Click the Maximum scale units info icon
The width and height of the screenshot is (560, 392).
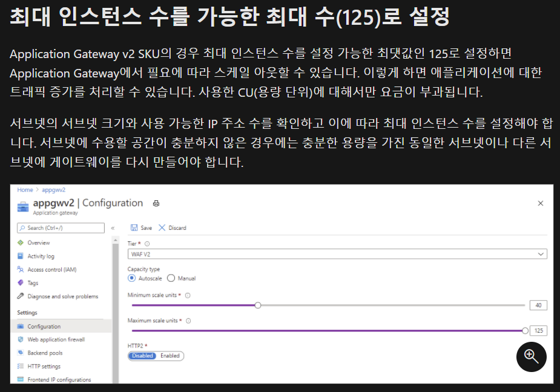[x=188, y=321]
